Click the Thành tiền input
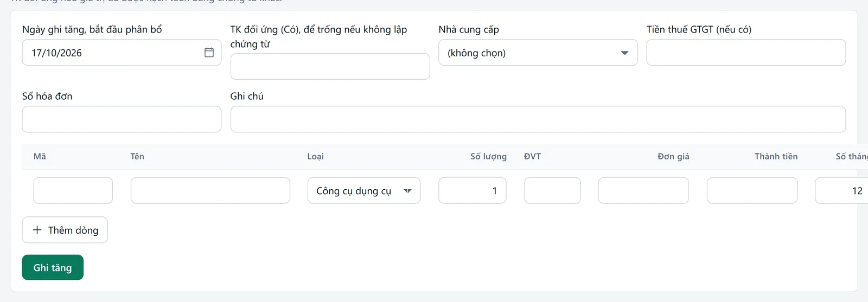Screen dimensions: 868x302 coord(752,190)
